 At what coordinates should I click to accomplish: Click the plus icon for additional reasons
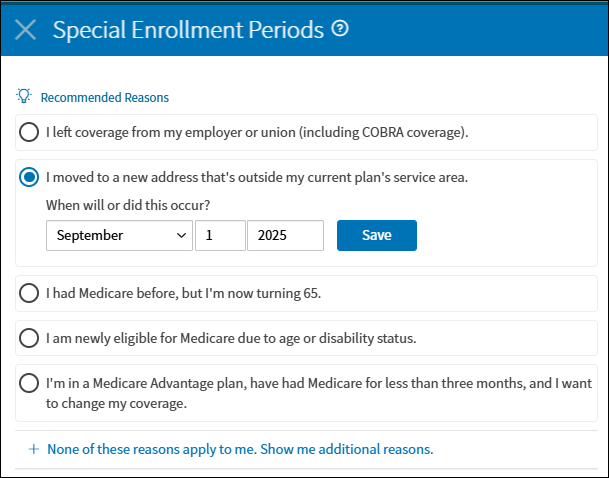point(34,449)
